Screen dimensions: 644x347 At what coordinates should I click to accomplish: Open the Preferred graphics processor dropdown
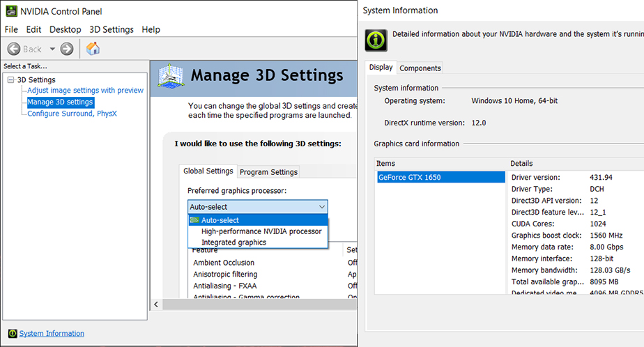pyautogui.click(x=321, y=207)
